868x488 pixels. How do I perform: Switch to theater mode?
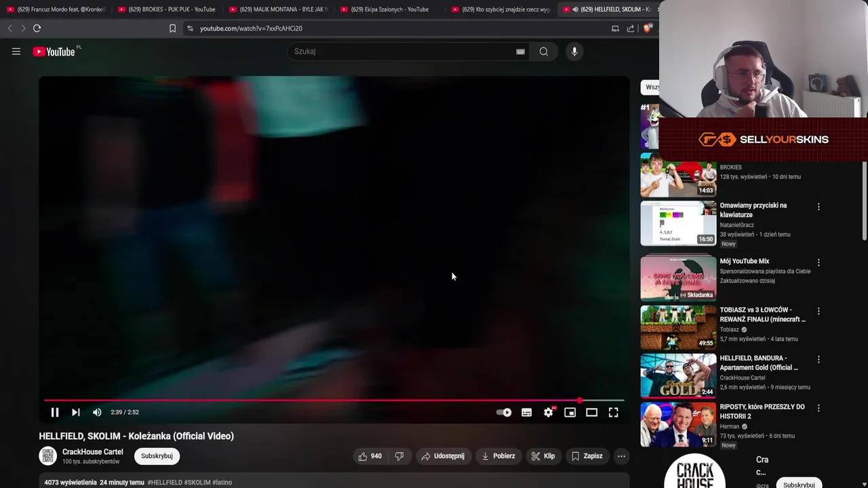pos(592,412)
